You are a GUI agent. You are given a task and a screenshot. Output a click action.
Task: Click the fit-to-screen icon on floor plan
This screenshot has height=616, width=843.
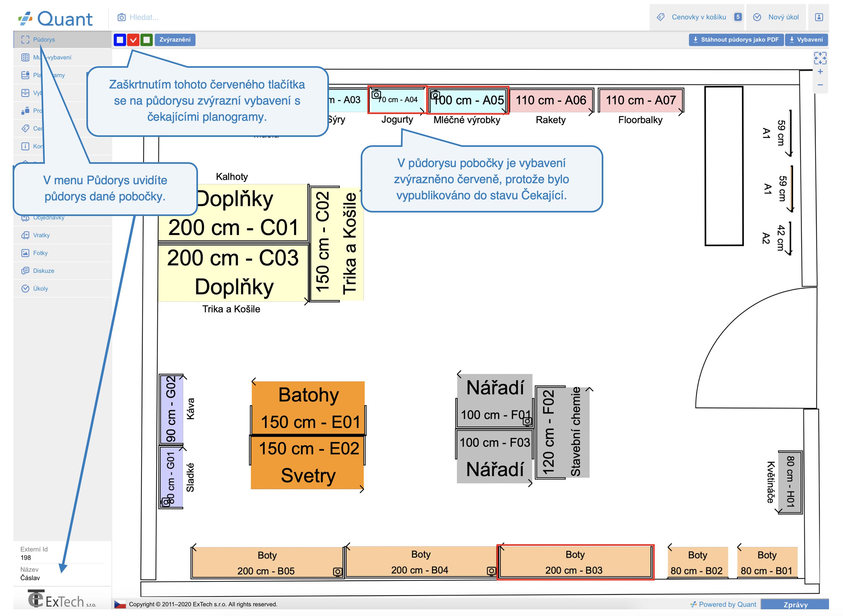coord(820,58)
